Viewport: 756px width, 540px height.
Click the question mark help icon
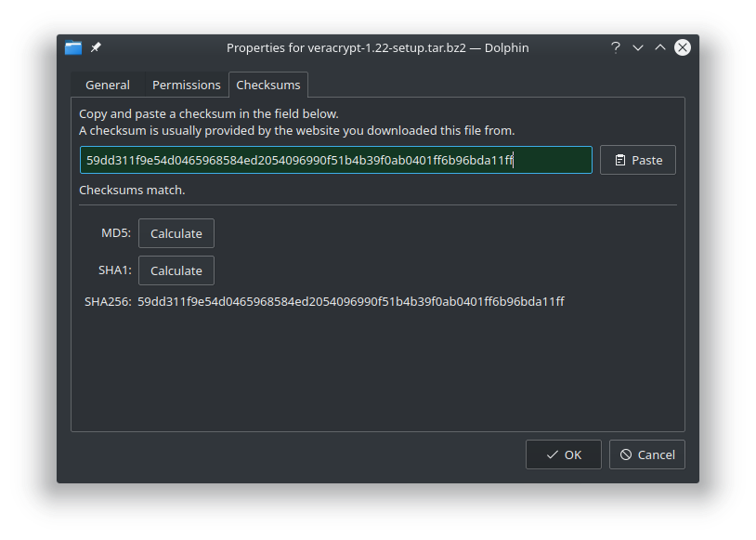[x=615, y=47]
